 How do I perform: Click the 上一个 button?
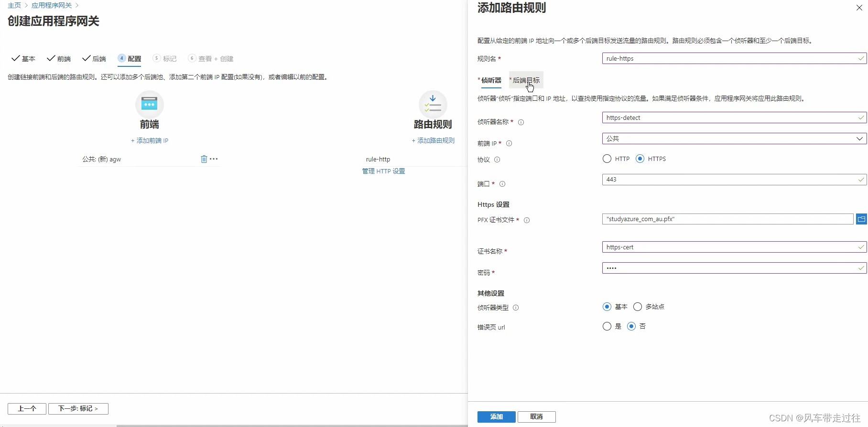(27, 409)
